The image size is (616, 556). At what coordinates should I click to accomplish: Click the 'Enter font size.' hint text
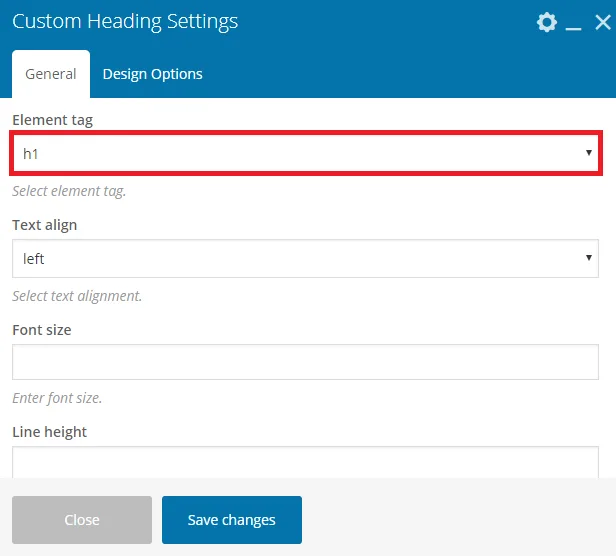coord(57,398)
